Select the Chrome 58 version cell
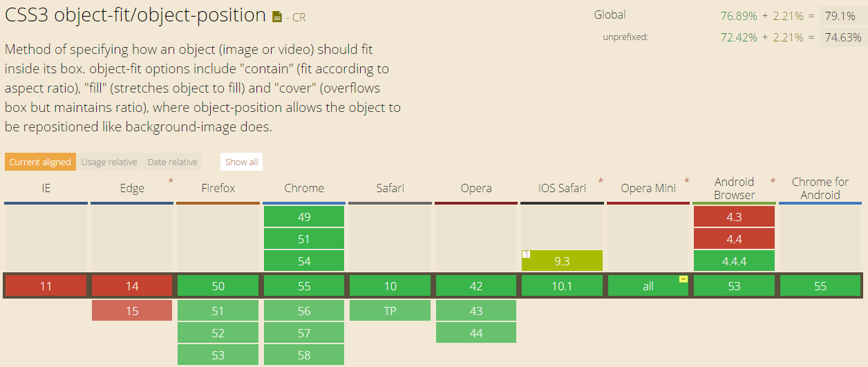The image size is (868, 367). (x=304, y=355)
